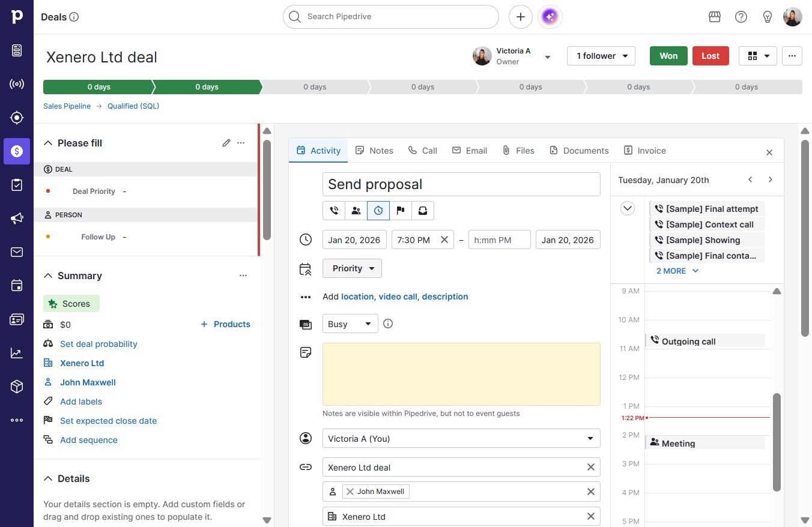Click Set expected close date link
Image resolution: width=812 pixels, height=527 pixels.
point(108,421)
